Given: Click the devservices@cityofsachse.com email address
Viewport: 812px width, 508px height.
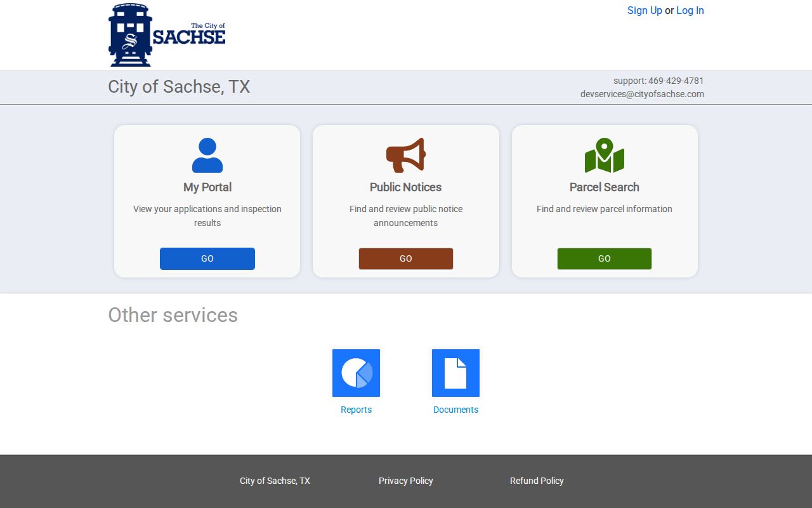Looking at the screenshot, I should [642, 94].
